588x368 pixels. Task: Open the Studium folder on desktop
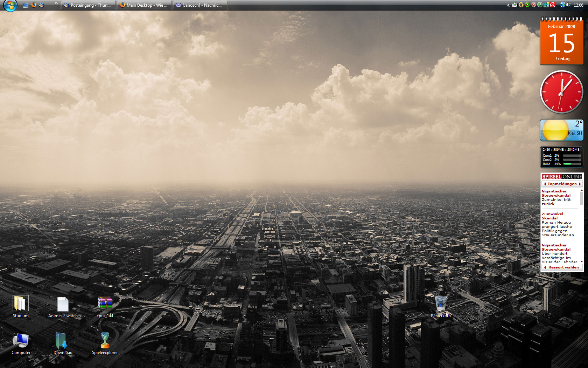(21, 304)
